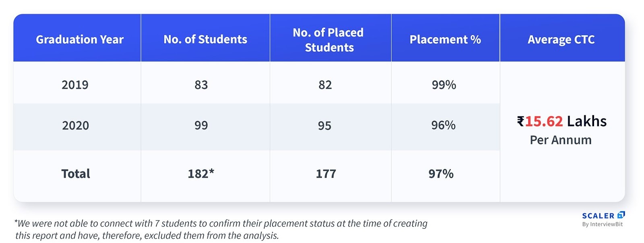Click the ₹15.62 Lakhs average CTC value
The image size is (644, 243).
tap(561, 121)
